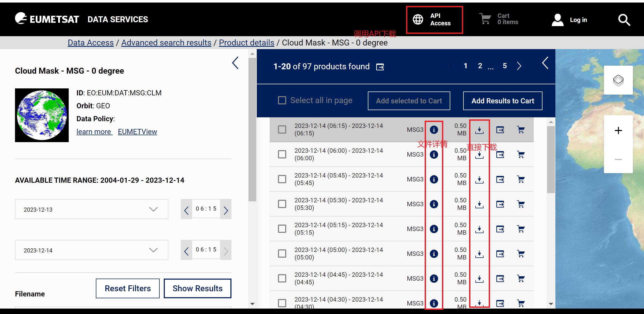Open Advanced search results breadcrumb
This screenshot has height=314, width=644.
pos(166,43)
